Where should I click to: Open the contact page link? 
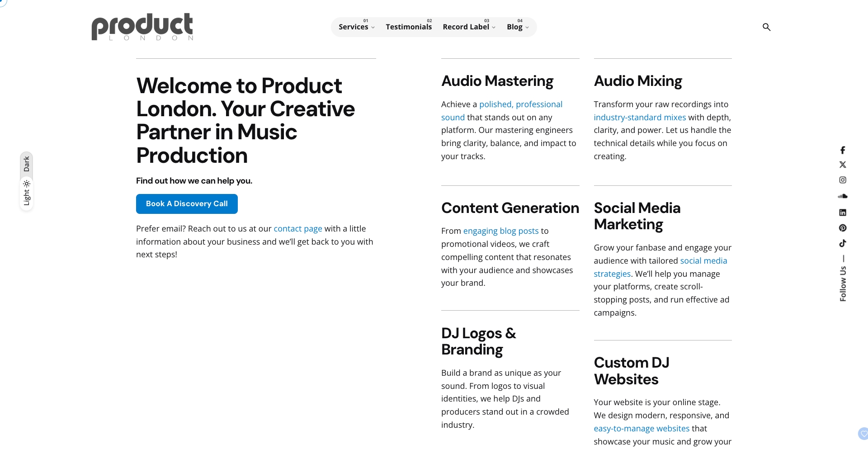click(x=297, y=229)
